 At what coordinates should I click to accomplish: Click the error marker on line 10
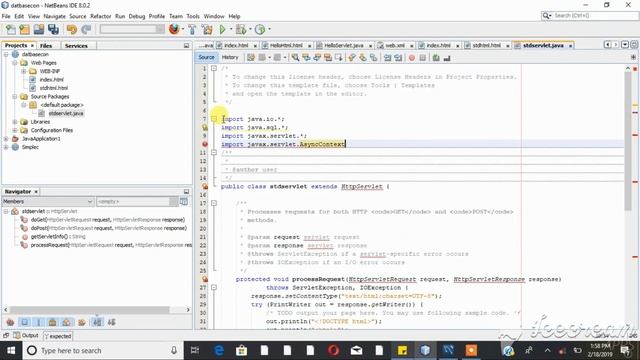pyautogui.click(x=205, y=144)
